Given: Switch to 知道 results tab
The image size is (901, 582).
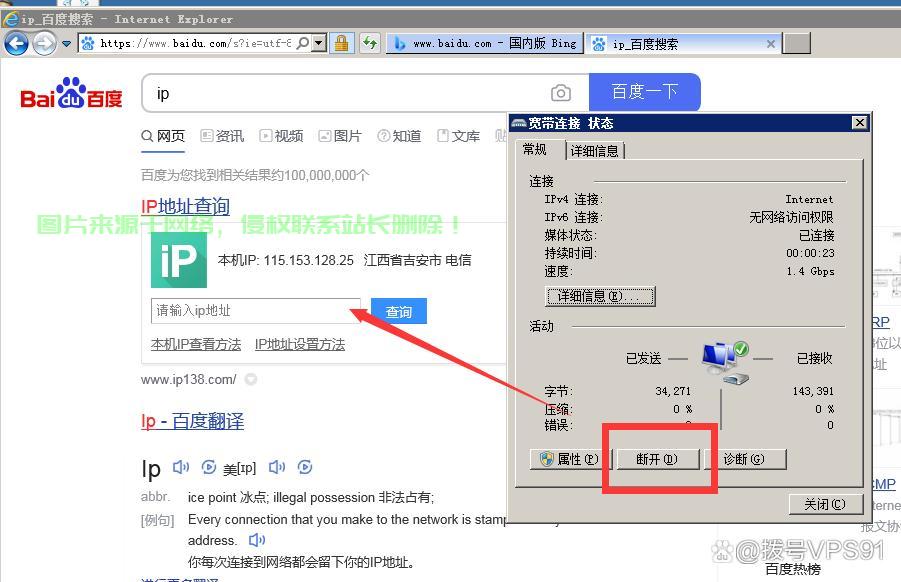Looking at the screenshot, I should pos(399,136).
